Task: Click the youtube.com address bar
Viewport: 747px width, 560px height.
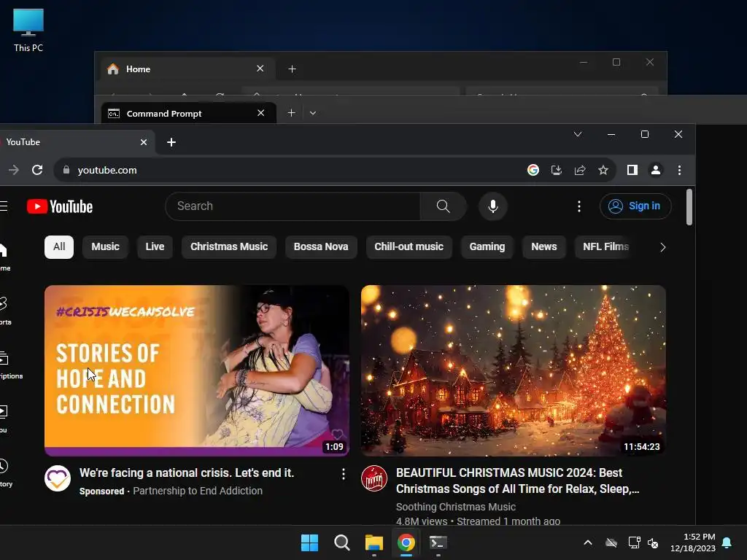Action: (x=295, y=170)
